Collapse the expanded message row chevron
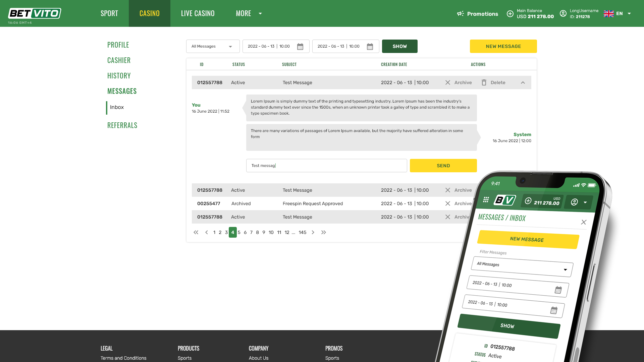 523,83
